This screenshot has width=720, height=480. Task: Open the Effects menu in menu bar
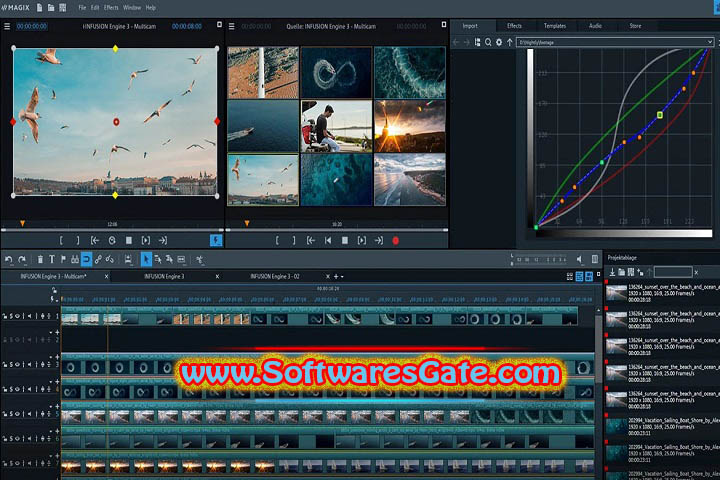pos(111,8)
